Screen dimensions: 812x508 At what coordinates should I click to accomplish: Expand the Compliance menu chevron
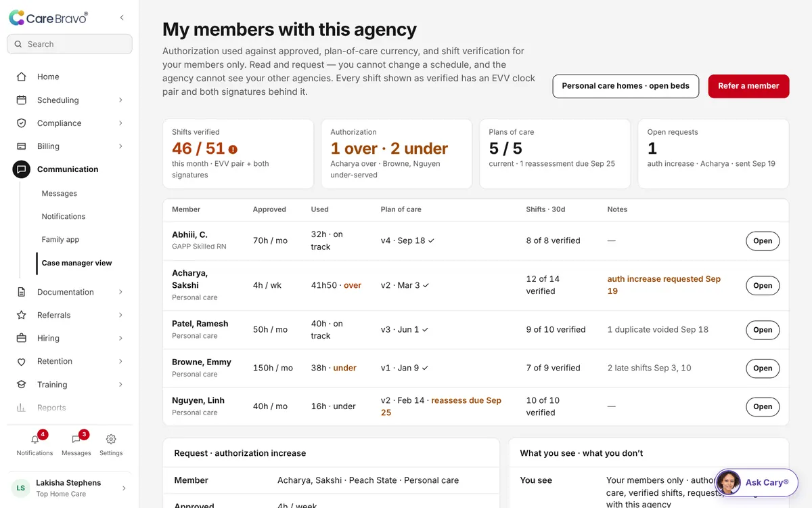point(120,123)
